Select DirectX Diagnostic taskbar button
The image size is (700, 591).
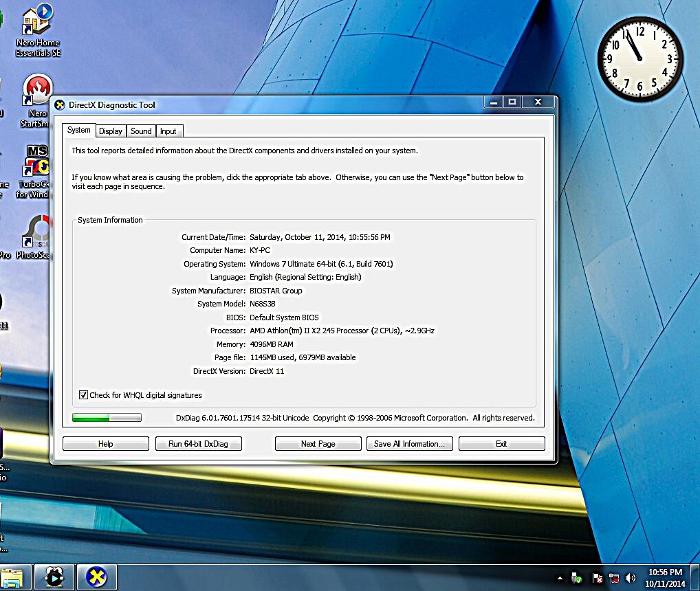96,578
